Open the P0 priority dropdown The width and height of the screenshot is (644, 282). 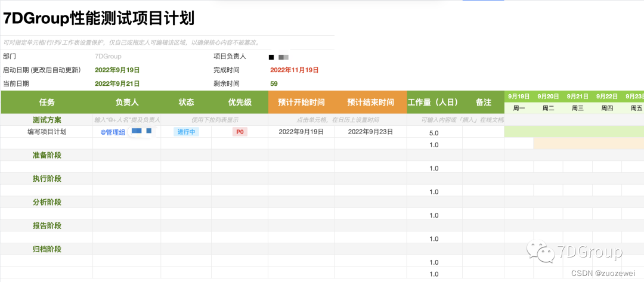240,132
